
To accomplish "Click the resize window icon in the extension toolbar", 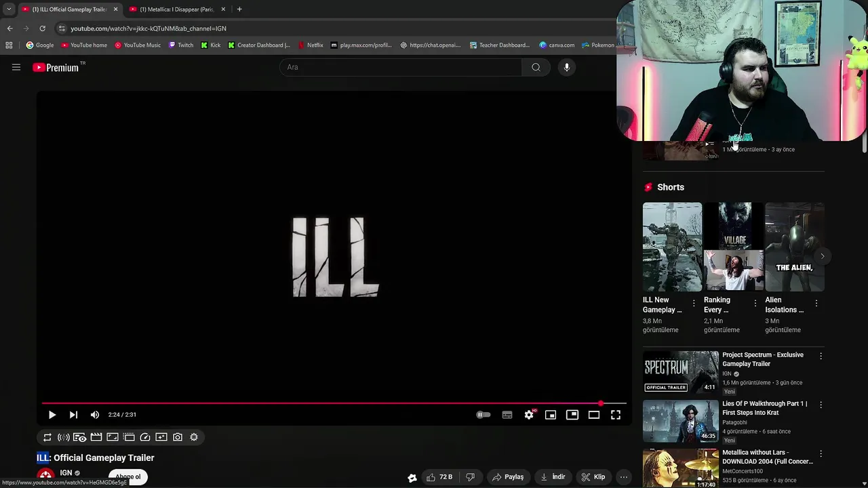I will pyautogui.click(x=113, y=438).
